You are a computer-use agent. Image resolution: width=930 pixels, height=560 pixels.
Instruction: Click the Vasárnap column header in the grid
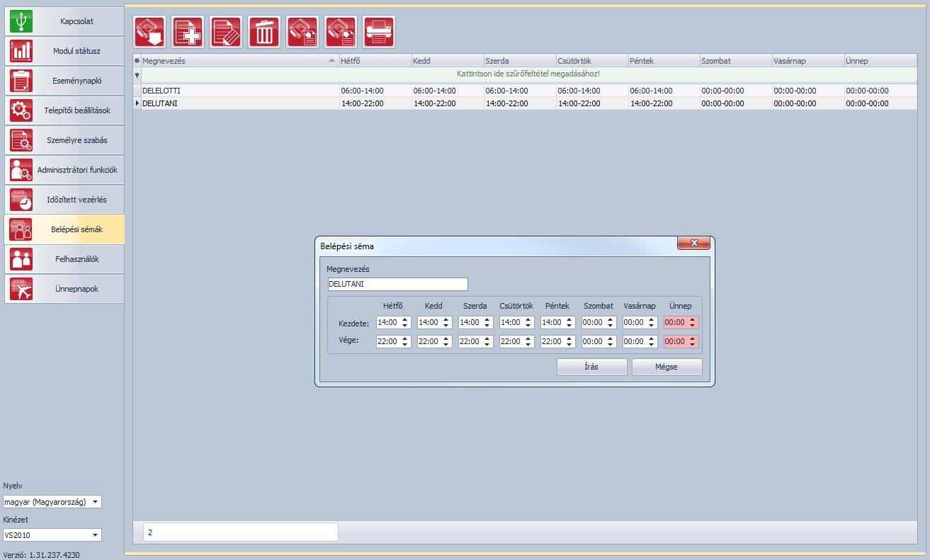[x=809, y=61]
